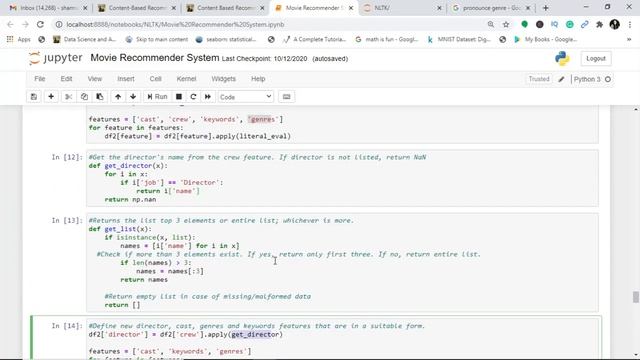Open the Cell menu

156,79
